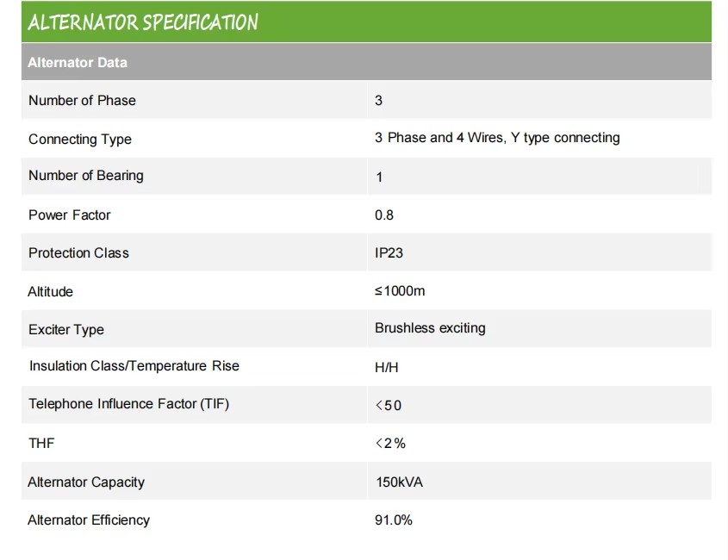Image resolution: width=728 pixels, height=560 pixels.
Task: Select the 91.0% alternator efficiency value
Action: (x=393, y=520)
